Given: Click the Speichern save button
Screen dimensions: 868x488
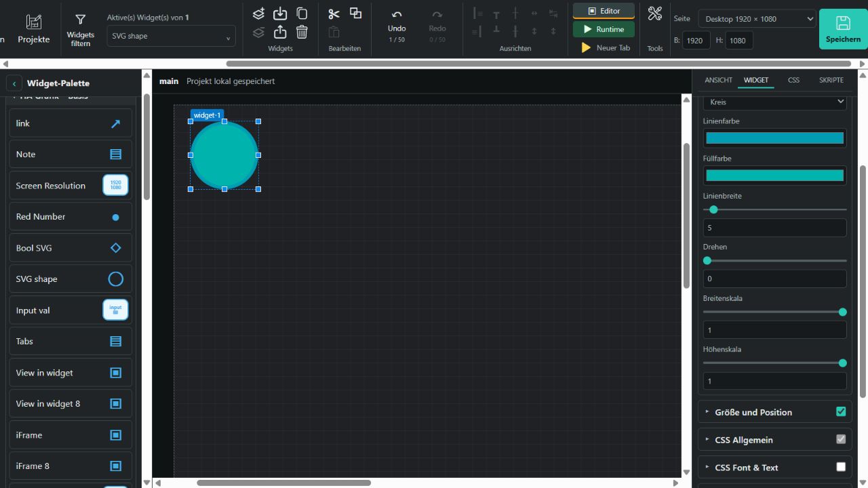Looking at the screenshot, I should [843, 29].
